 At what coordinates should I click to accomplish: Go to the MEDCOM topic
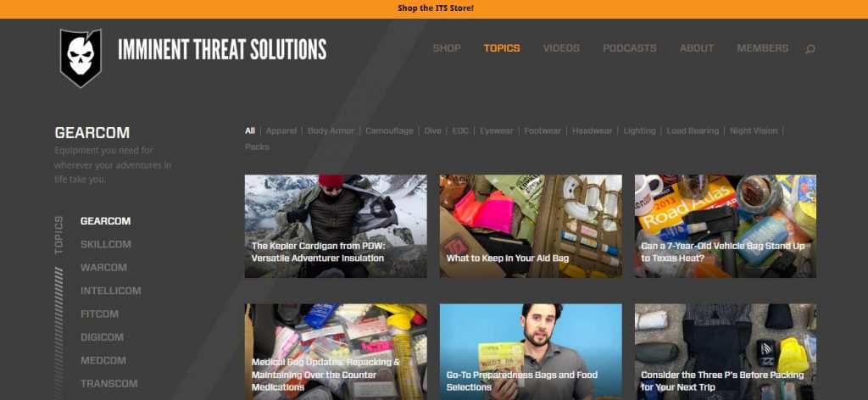(103, 360)
